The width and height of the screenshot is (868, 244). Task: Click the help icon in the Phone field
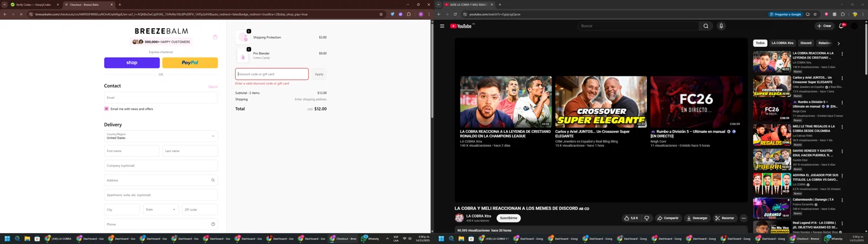pos(213,224)
